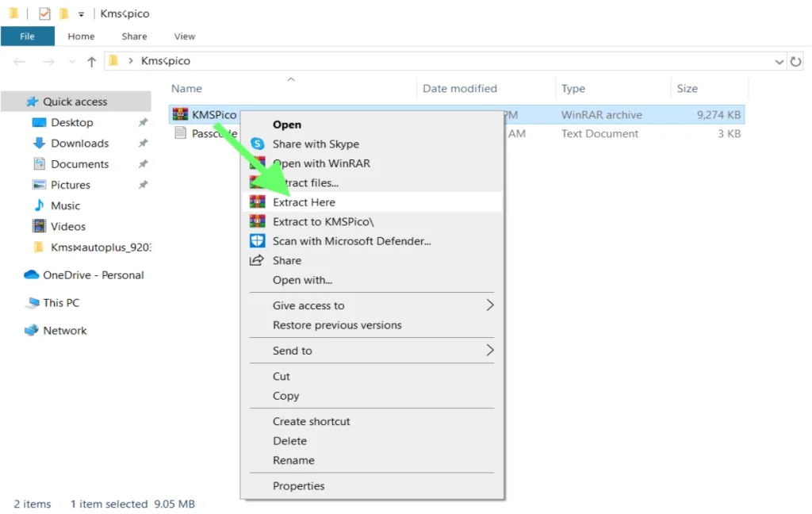Open the File menu
The height and width of the screenshot is (514, 812).
pyautogui.click(x=27, y=36)
